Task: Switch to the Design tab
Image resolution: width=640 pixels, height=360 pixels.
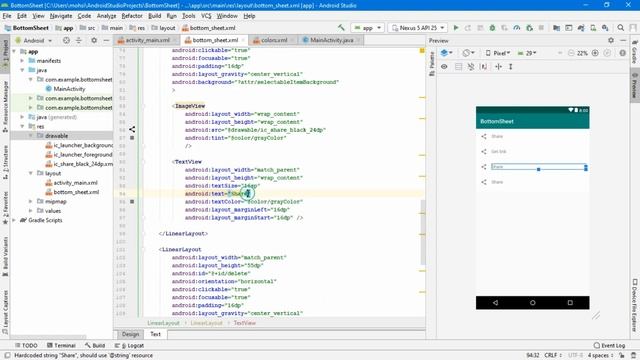Action: point(130,334)
